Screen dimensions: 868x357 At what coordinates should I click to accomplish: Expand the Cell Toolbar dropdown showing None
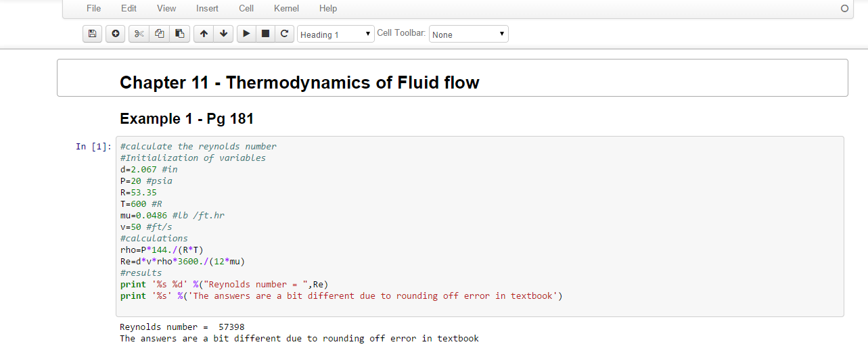(468, 34)
